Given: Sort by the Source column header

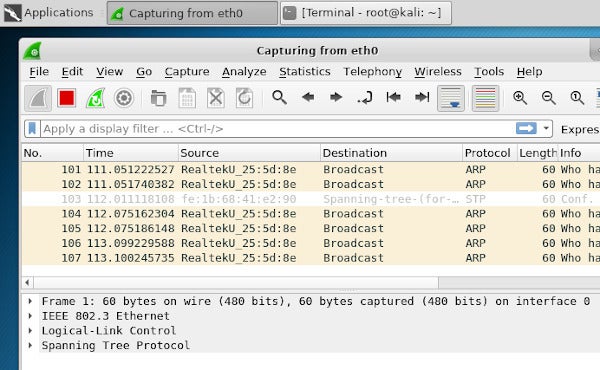Looking at the screenshot, I should (249, 153).
